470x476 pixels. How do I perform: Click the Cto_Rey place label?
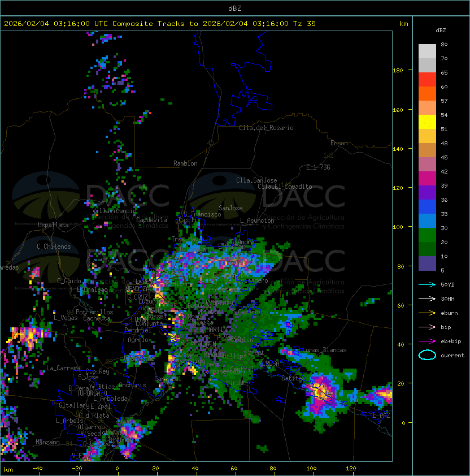click(97, 371)
